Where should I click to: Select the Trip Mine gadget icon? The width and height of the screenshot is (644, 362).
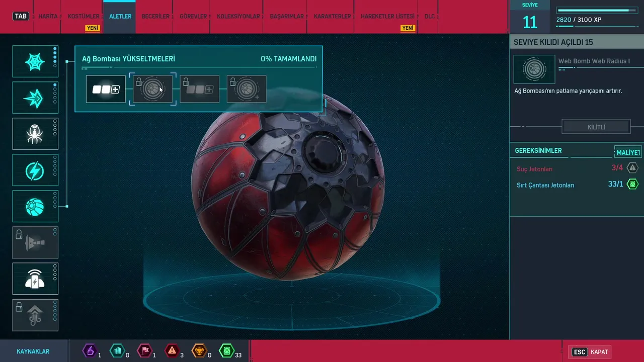[35, 279]
